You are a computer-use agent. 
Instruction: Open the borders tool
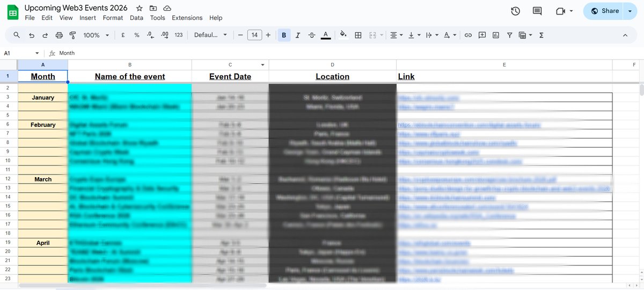[358, 35]
